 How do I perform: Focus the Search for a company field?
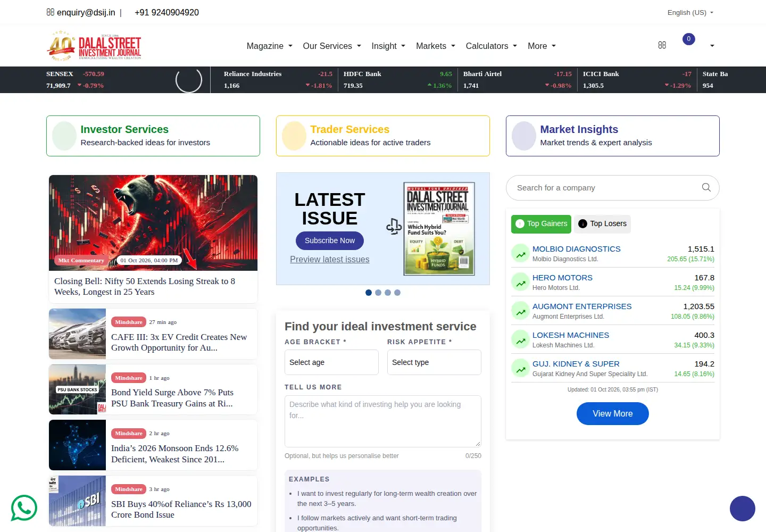(613, 188)
